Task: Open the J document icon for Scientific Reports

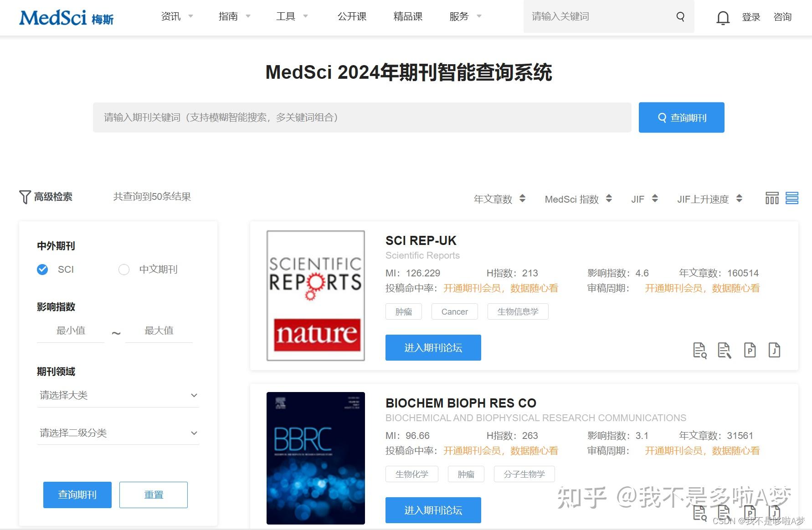Action: 774,350
